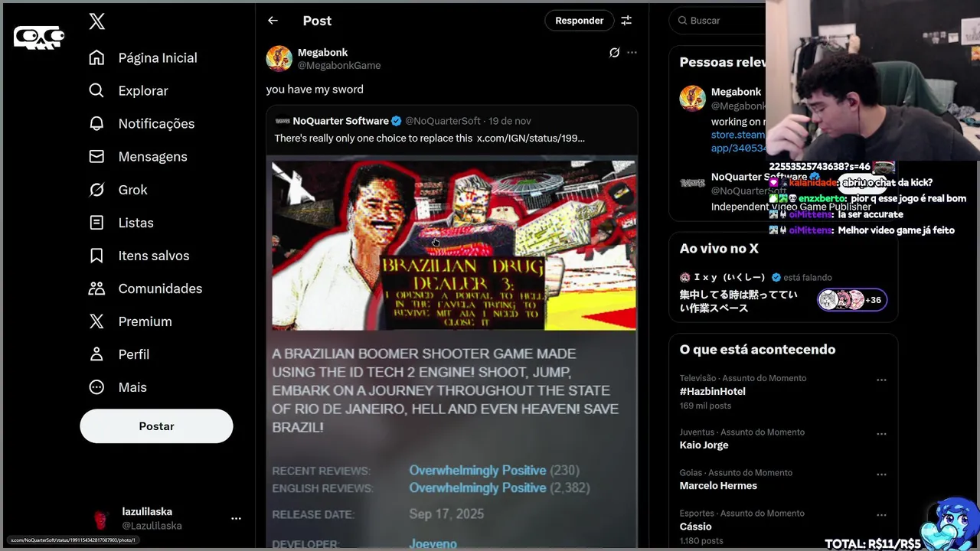Select Notificações menu label
Viewport: 980px width, 551px height.
click(x=156, y=124)
